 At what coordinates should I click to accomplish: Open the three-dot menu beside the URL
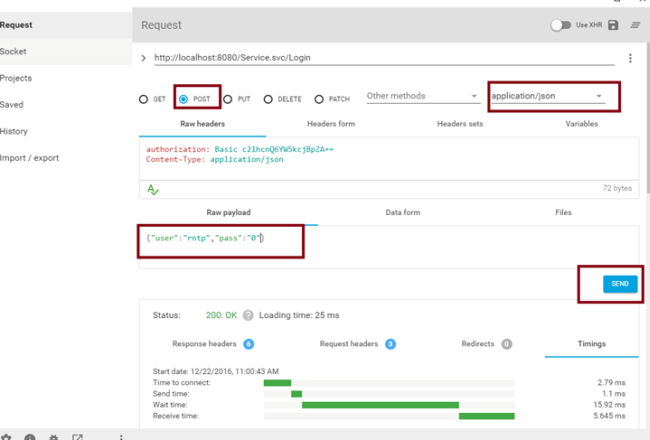point(630,59)
